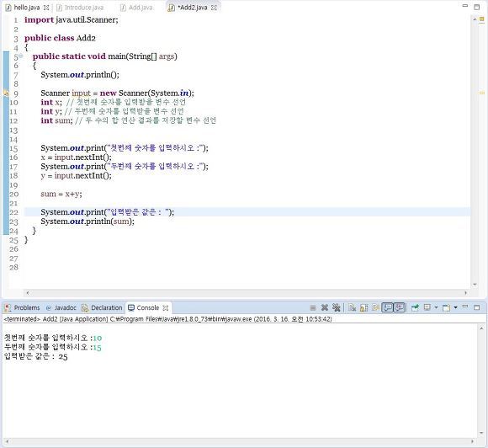Click the Console output result 25

(x=63, y=357)
